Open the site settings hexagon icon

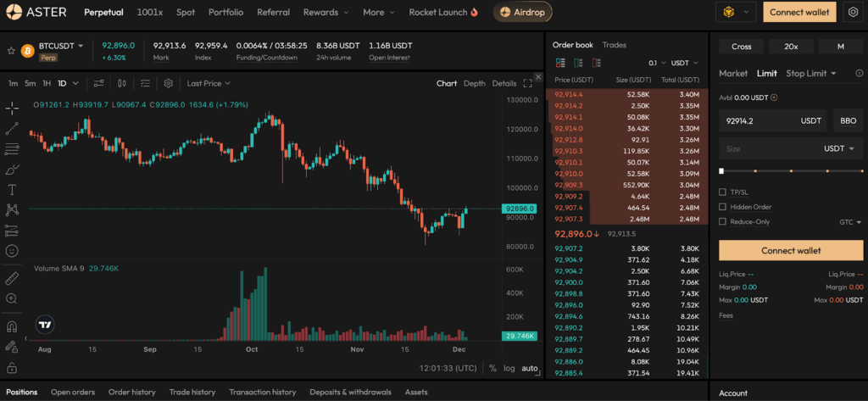click(x=853, y=12)
